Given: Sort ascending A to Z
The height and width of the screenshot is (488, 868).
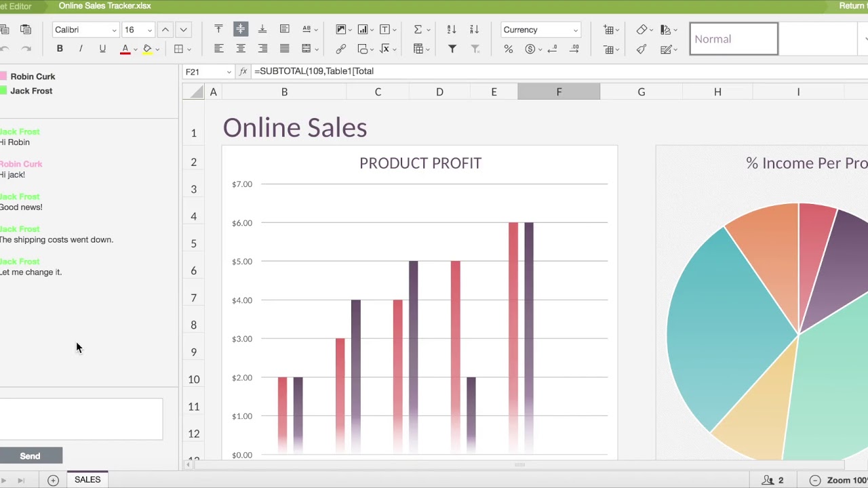Looking at the screenshot, I should [x=452, y=29].
